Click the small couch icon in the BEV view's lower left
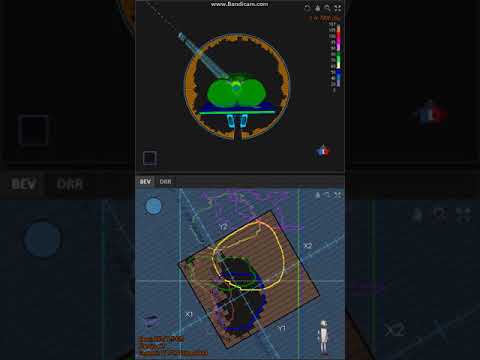 tap(151, 320)
